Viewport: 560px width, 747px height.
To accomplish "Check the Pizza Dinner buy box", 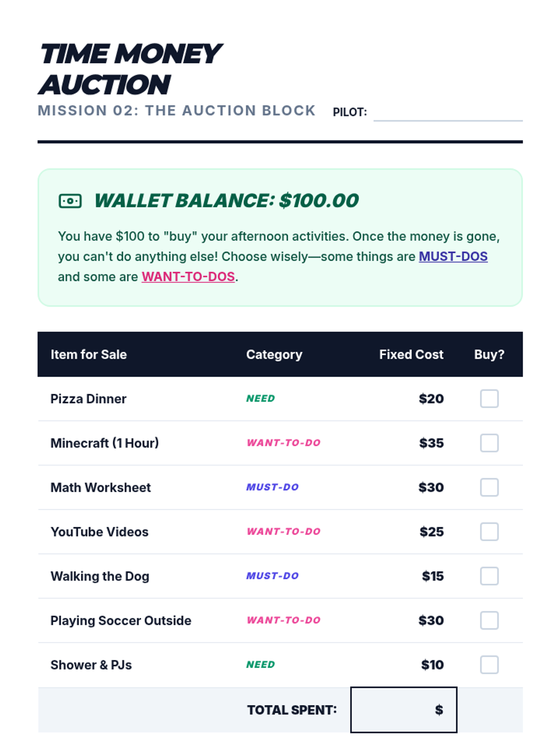I will point(489,399).
